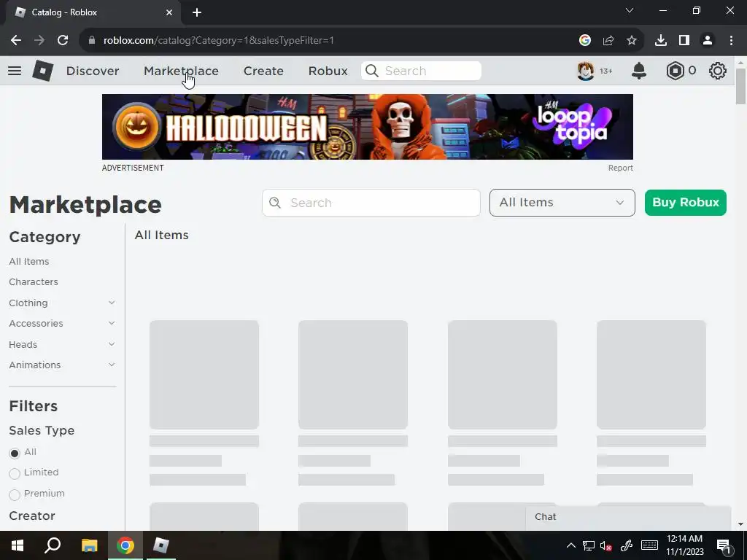747x560 pixels.
Task: Open the Chat panel
Action: pos(628,517)
